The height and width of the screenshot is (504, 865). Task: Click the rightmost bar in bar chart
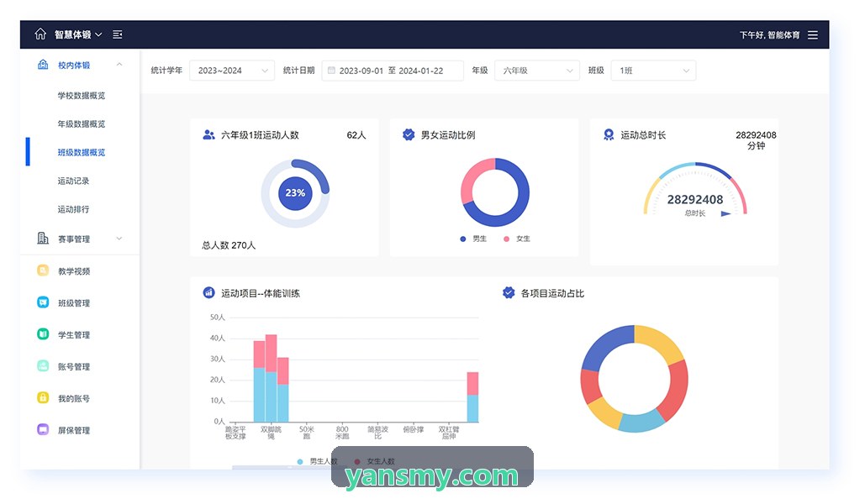pos(472,397)
